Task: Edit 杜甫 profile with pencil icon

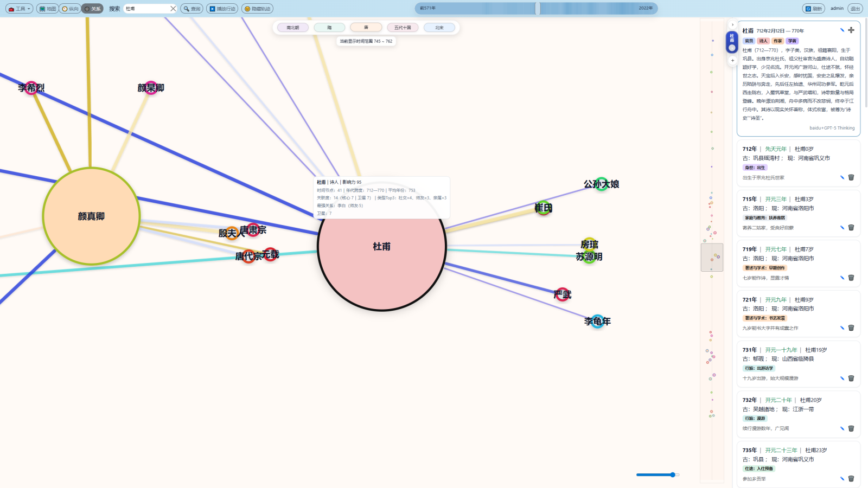Action: point(842,30)
